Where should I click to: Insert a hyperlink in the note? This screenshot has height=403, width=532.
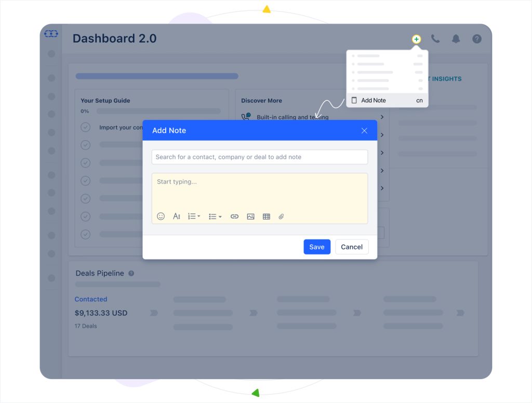234,217
